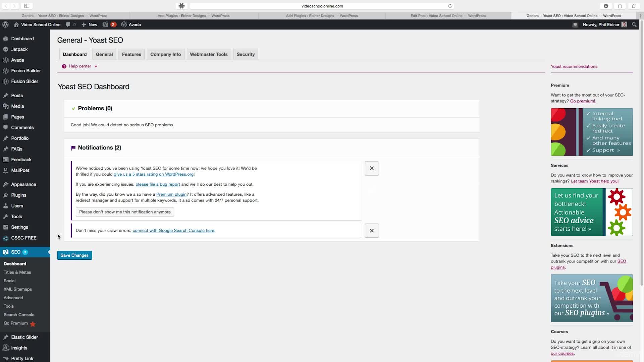
Task: Open Media library in sidebar
Action: tap(17, 106)
